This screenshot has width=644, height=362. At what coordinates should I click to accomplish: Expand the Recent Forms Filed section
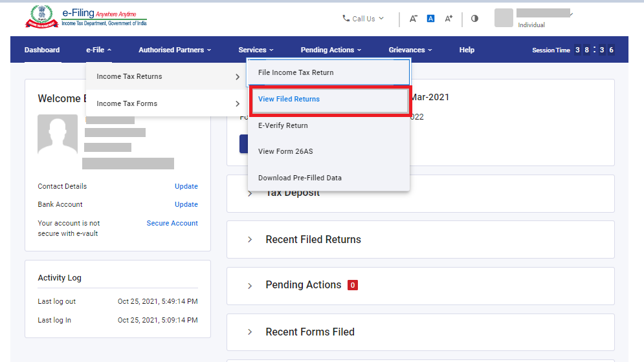click(250, 332)
